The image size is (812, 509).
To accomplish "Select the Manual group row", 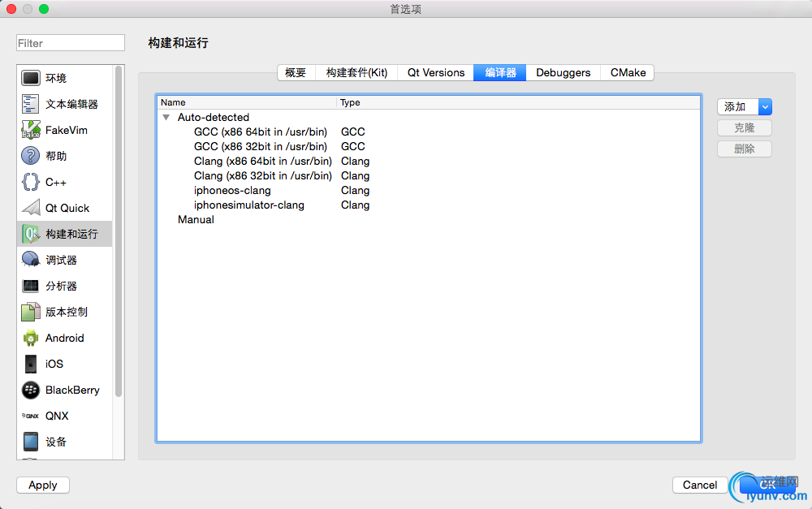I will tap(428, 219).
